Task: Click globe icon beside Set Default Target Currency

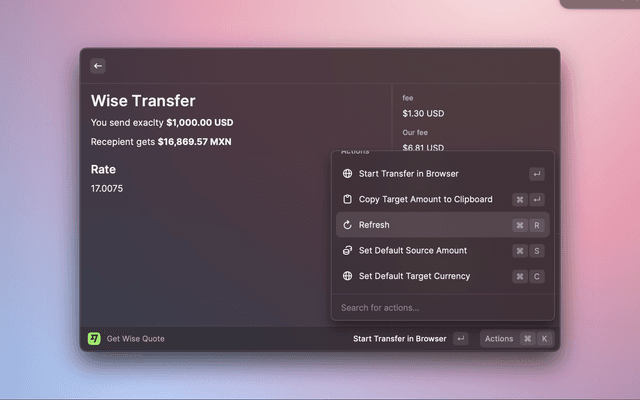Action: pos(347,276)
